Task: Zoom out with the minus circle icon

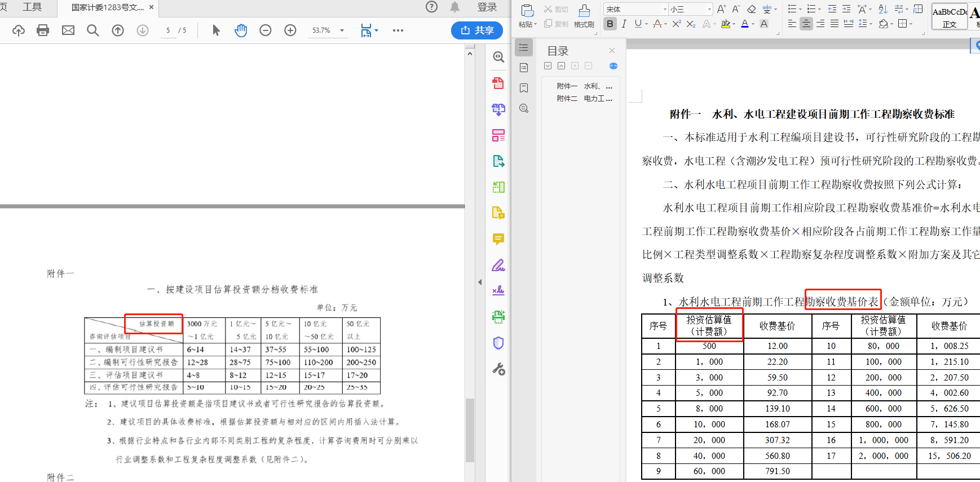Action: pos(266,30)
